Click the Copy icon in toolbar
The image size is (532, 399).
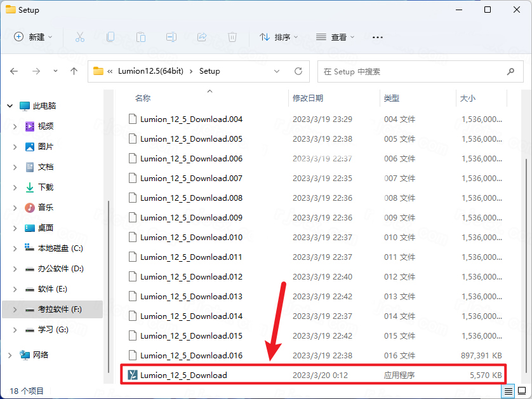110,37
